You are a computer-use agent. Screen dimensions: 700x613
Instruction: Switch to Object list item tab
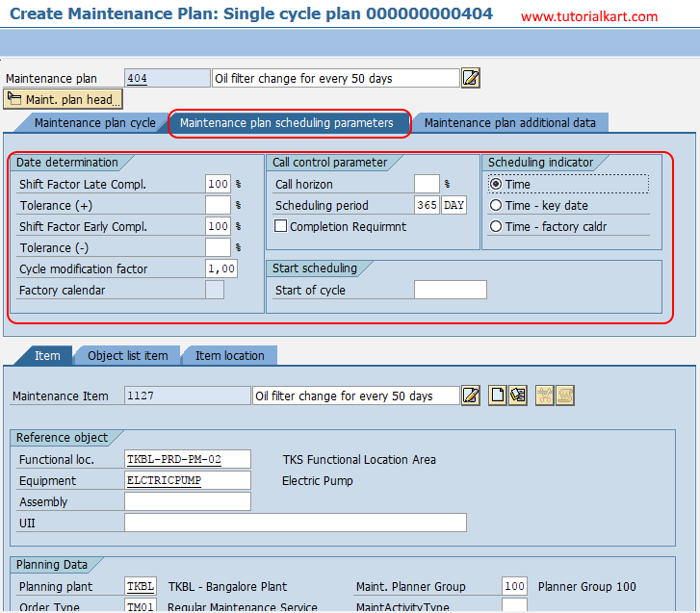click(128, 355)
